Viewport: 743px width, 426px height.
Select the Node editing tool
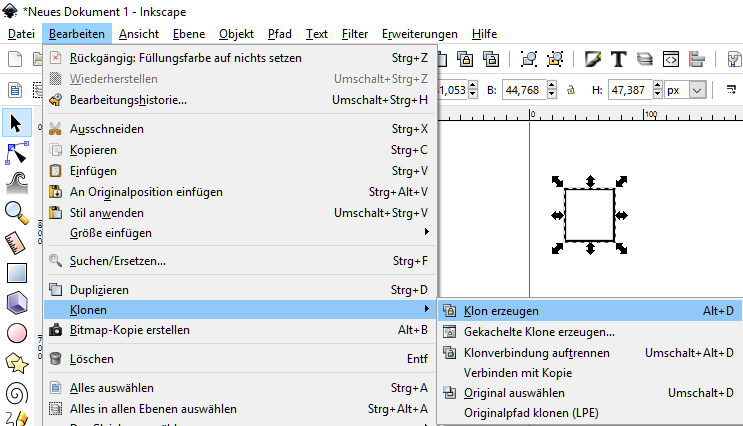click(17, 153)
